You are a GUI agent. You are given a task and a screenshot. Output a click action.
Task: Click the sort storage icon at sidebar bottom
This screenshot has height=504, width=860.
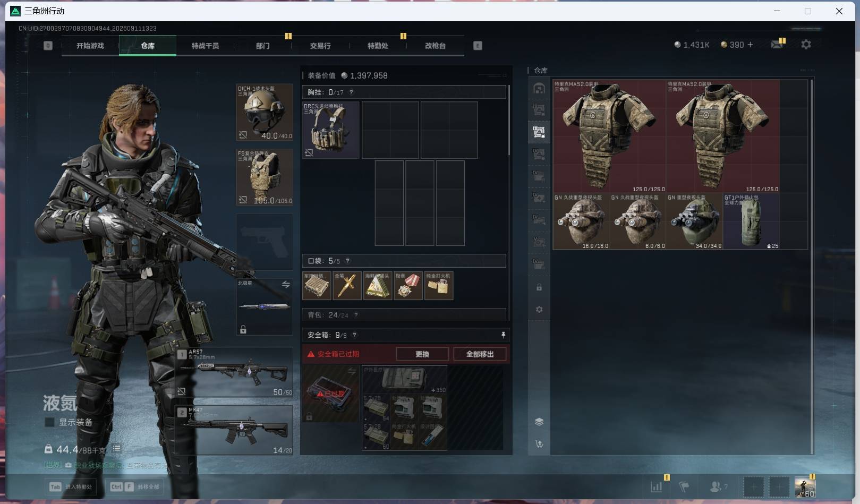click(539, 444)
